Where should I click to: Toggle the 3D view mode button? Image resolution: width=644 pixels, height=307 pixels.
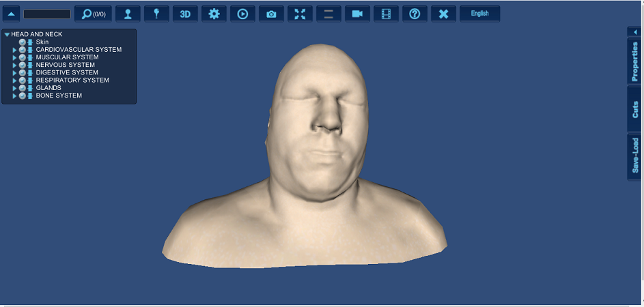[185, 14]
